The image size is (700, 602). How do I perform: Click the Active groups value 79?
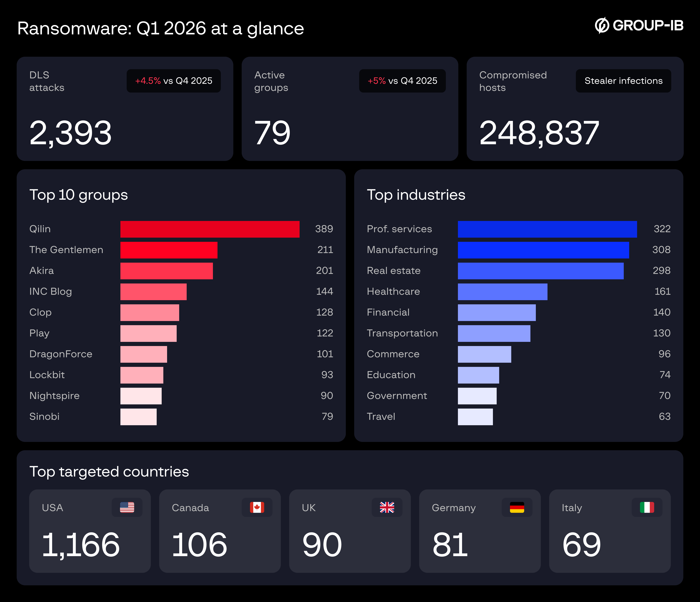coord(272,133)
